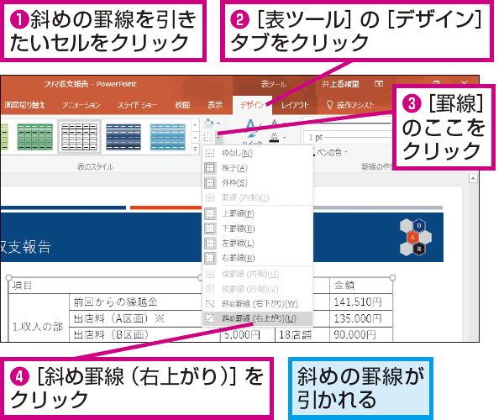Click the 格子 all borders icon
Screen dimensions: 504x420
[x=210, y=168]
